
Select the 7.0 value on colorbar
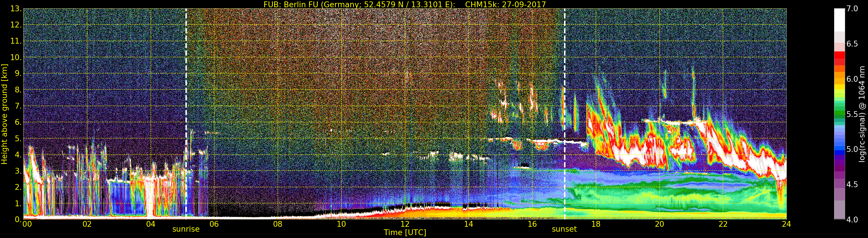pyautogui.click(x=852, y=9)
